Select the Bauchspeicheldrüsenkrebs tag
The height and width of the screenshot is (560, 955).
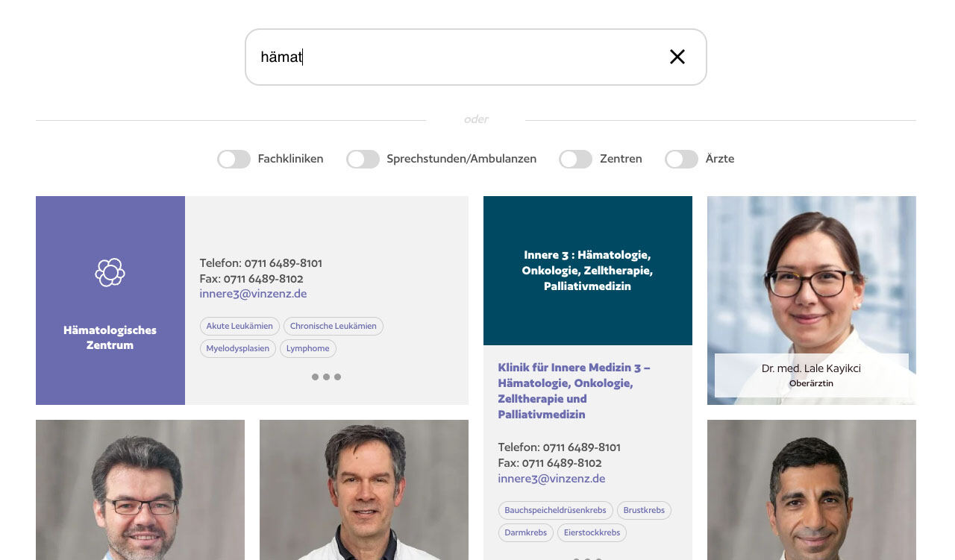(x=555, y=511)
